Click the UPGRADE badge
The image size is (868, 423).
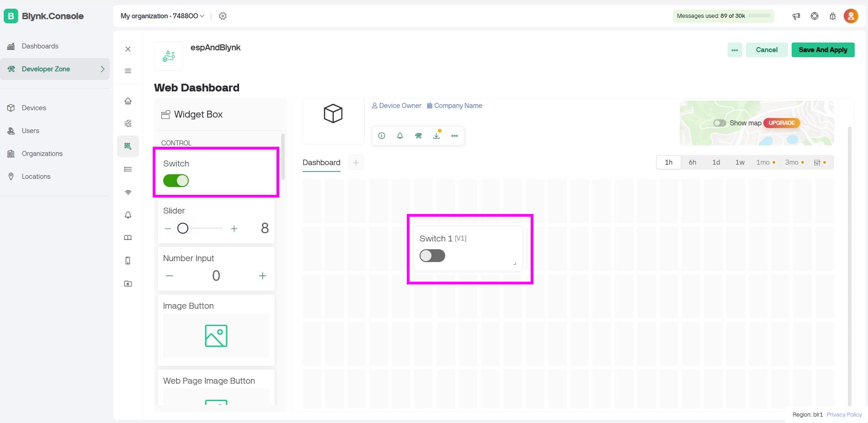coord(782,123)
